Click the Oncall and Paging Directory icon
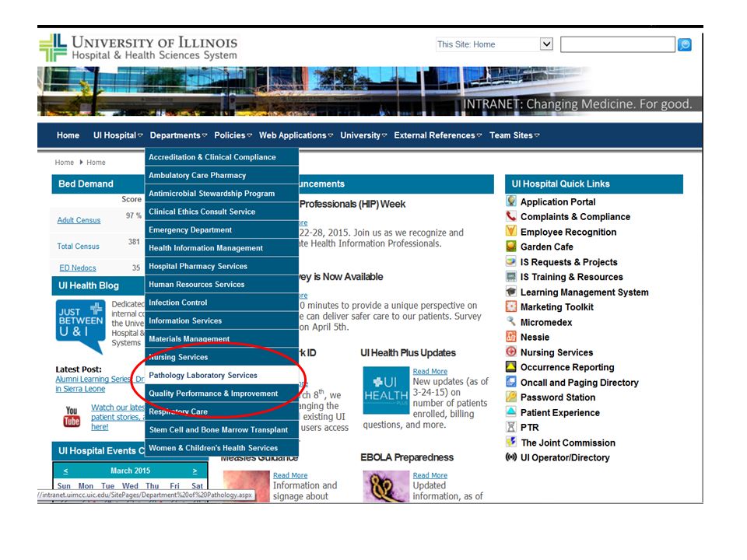The height and width of the screenshot is (560, 747). pyautogui.click(x=511, y=382)
